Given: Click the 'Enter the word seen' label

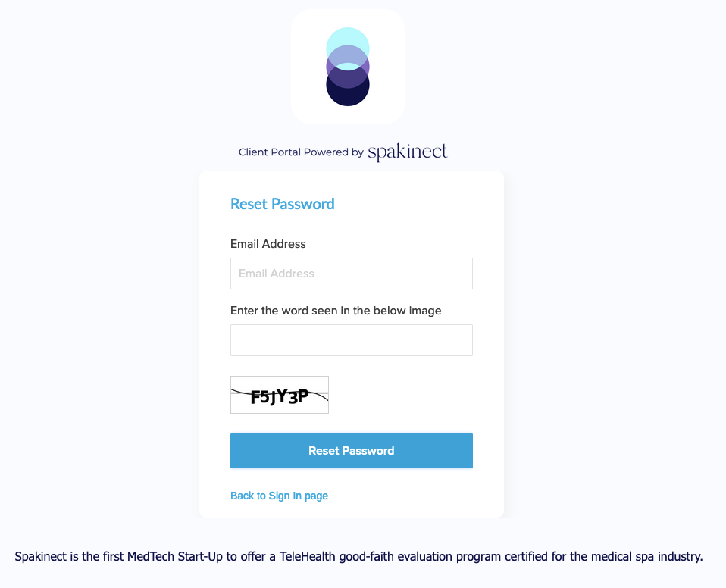Looking at the screenshot, I should tap(336, 311).
